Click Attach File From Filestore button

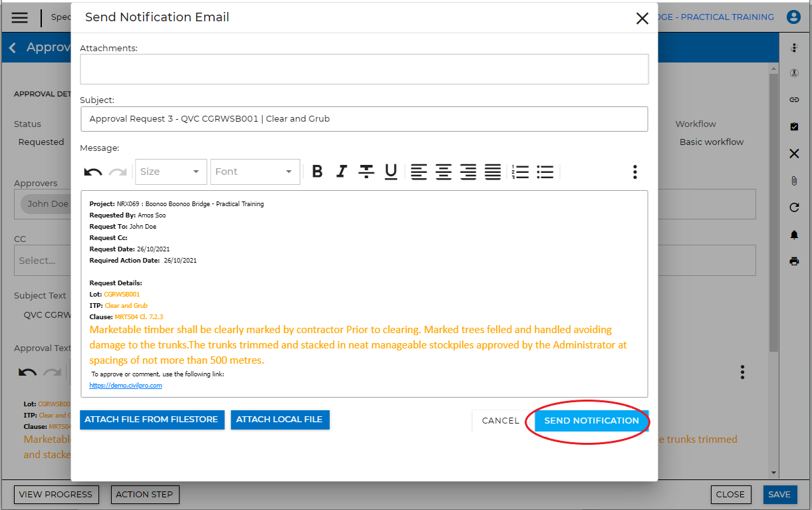pos(152,420)
